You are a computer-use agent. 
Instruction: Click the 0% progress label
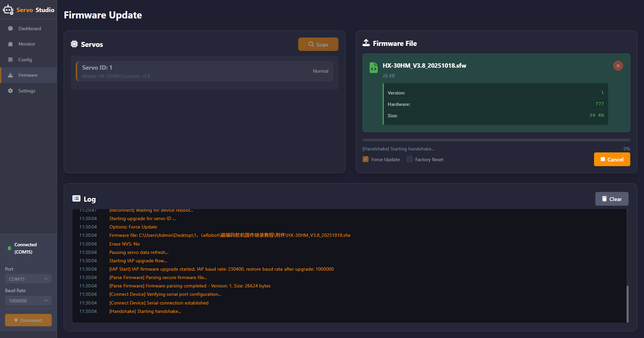pos(627,149)
